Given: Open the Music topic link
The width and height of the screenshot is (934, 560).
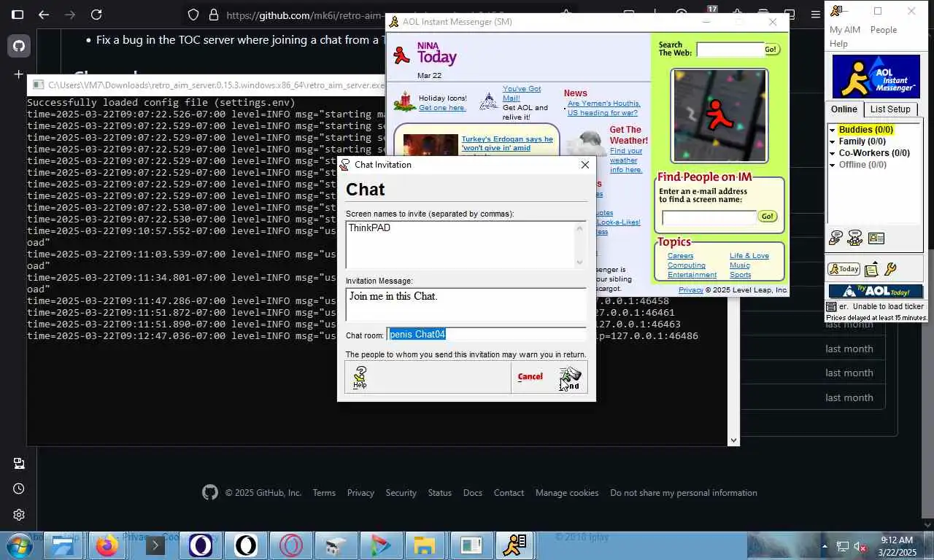Looking at the screenshot, I should point(739,265).
